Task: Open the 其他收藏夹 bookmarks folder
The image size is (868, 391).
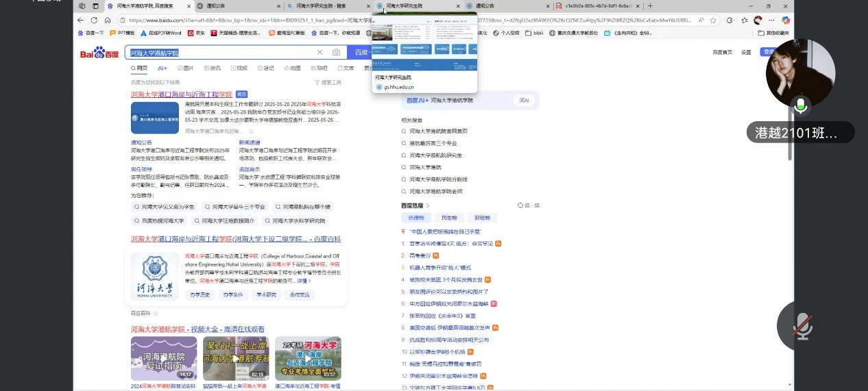Action: pos(773,33)
